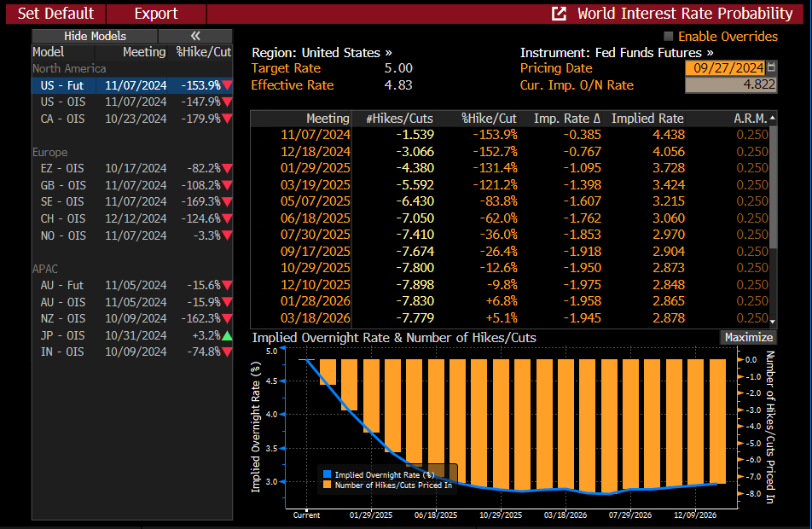The image size is (812, 529).
Task: Click the Model column header in left panel
Action: click(x=48, y=52)
